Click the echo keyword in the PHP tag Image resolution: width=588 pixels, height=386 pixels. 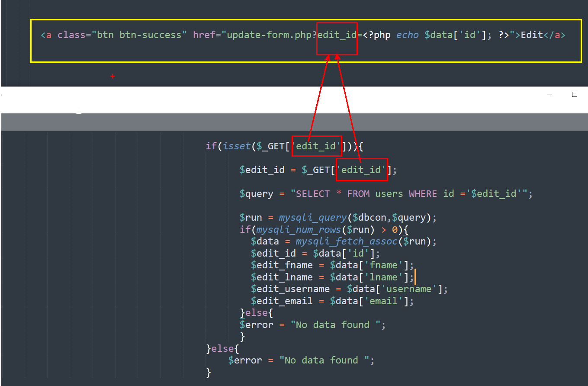408,35
